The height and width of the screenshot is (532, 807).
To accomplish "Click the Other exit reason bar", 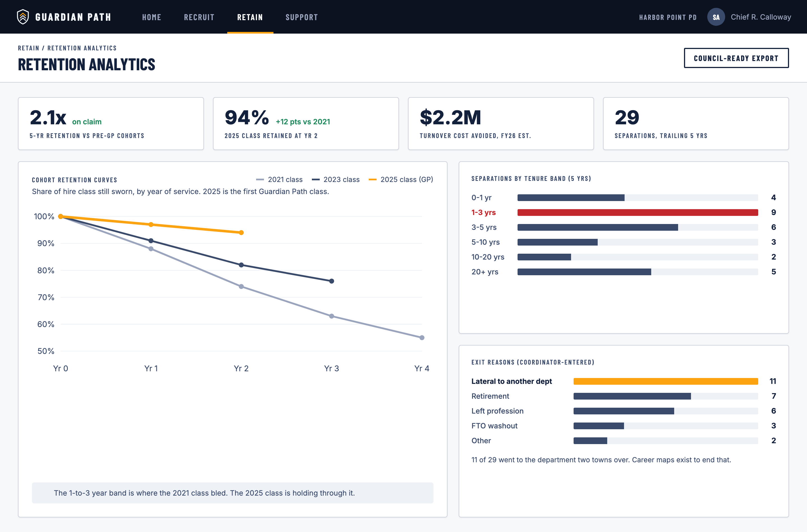I will click(590, 441).
